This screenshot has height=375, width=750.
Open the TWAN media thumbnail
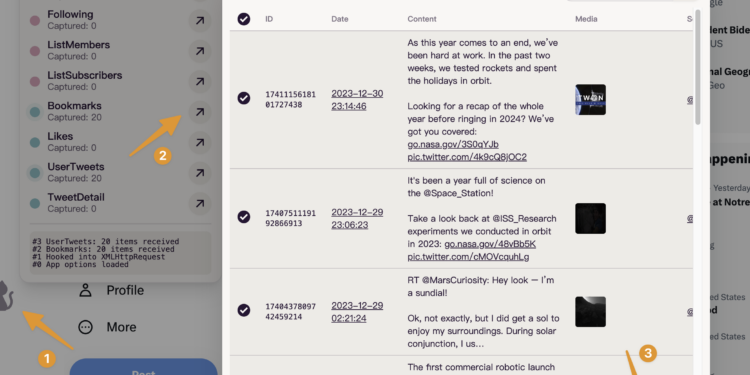click(590, 99)
